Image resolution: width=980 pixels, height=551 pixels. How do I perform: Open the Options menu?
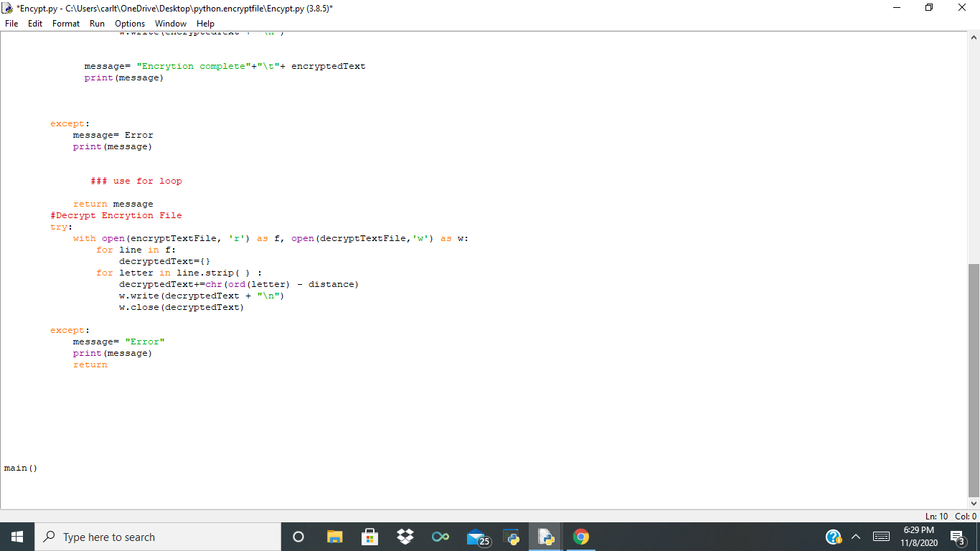(129, 23)
